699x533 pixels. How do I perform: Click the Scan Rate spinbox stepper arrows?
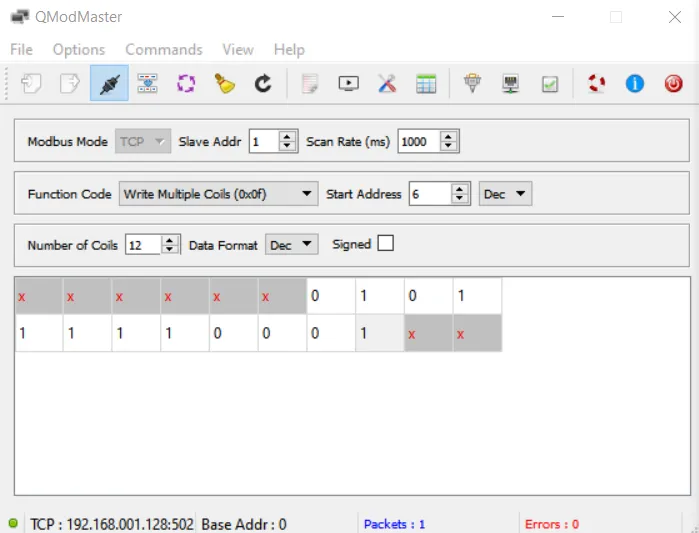click(x=449, y=142)
